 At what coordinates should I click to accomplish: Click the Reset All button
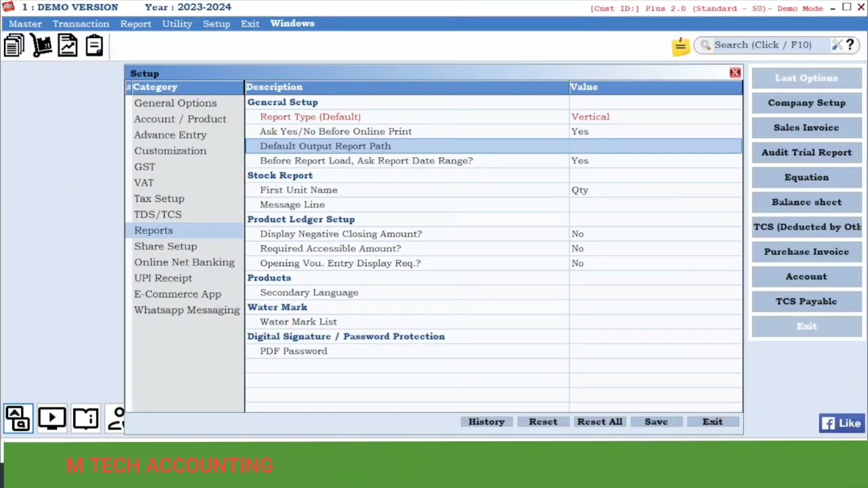[599, 422]
